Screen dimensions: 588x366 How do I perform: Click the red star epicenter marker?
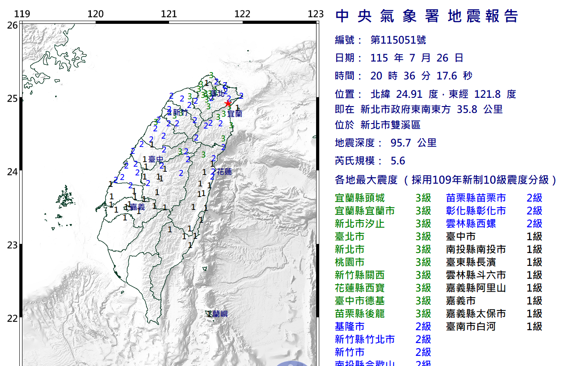pyautogui.click(x=228, y=103)
